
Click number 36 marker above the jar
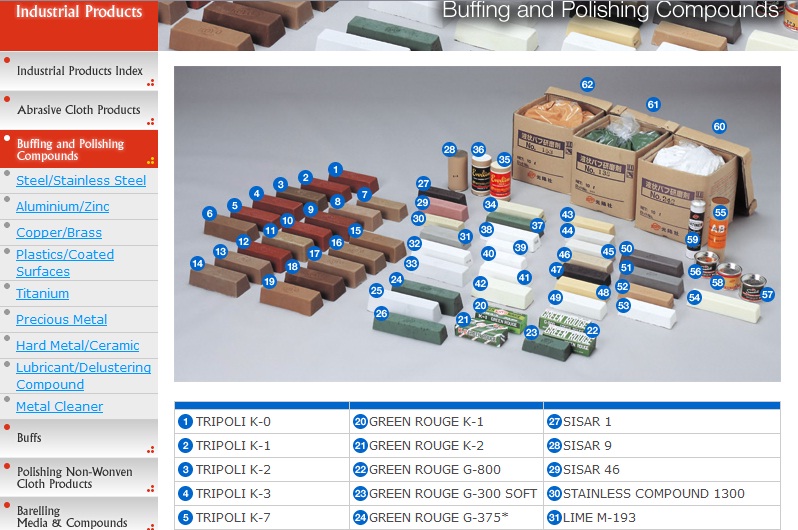[478, 149]
